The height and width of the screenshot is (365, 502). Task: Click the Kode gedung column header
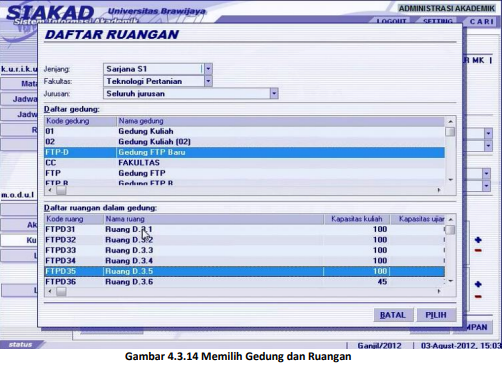pyautogui.click(x=80, y=121)
